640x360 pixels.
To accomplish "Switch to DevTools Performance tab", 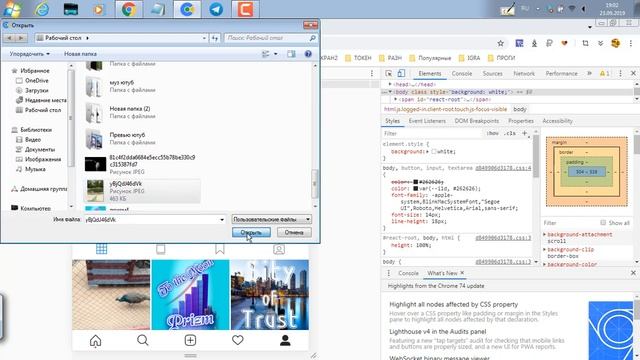I will point(561,73).
